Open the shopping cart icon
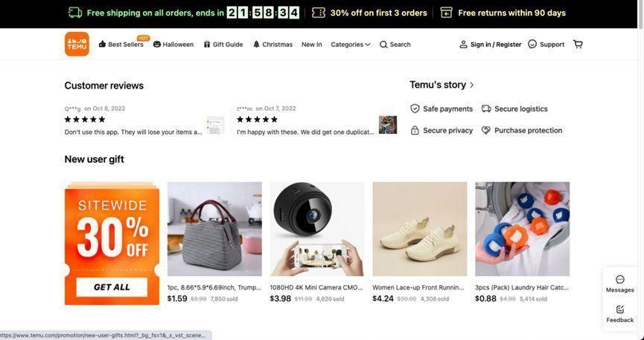Viewport: 644px width, 340px height. point(578,44)
